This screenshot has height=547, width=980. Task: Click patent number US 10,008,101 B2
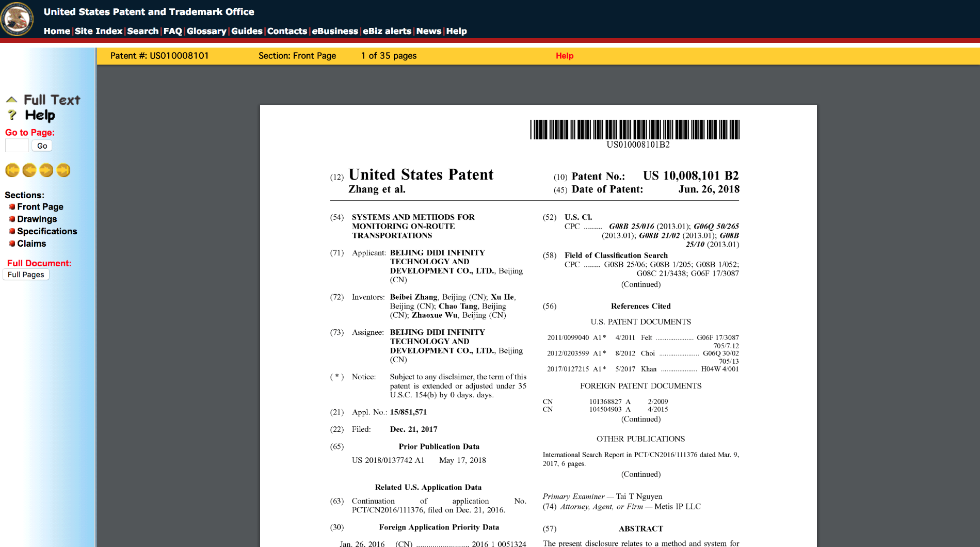coord(690,175)
